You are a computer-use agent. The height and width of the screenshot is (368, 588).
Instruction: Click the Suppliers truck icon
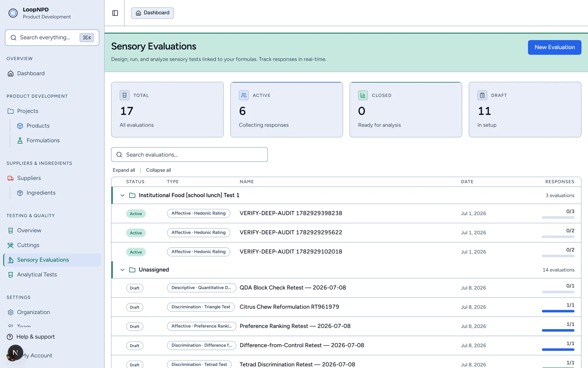pos(11,178)
